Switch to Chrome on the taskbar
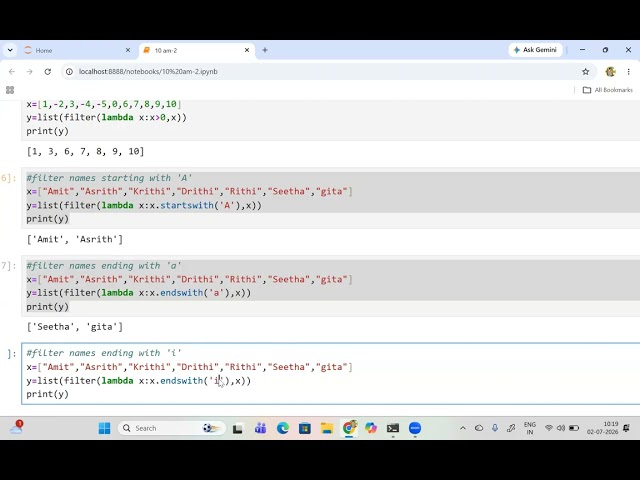Screen dimensions: 640x480 point(349,428)
